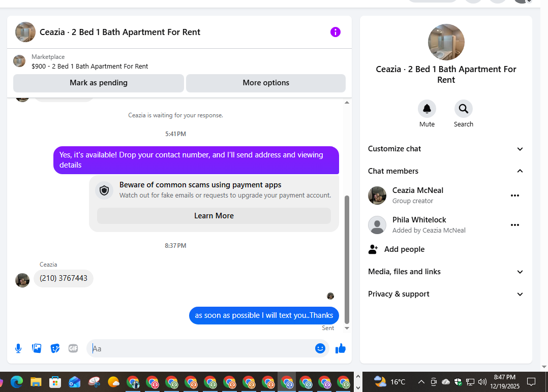This screenshot has width=548, height=392.
Task: Open Search in conversation magnifier icon
Action: (464, 109)
